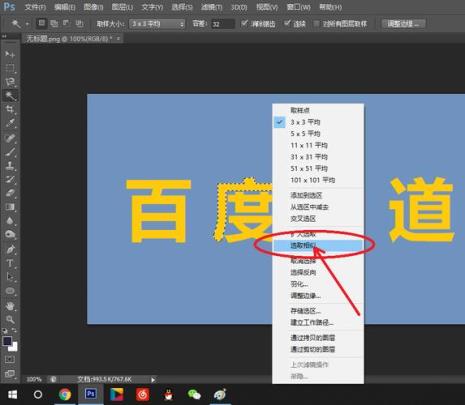Select the Path Selection tool
Image resolution: width=465 pixels, height=405 pixels.
coord(10,277)
